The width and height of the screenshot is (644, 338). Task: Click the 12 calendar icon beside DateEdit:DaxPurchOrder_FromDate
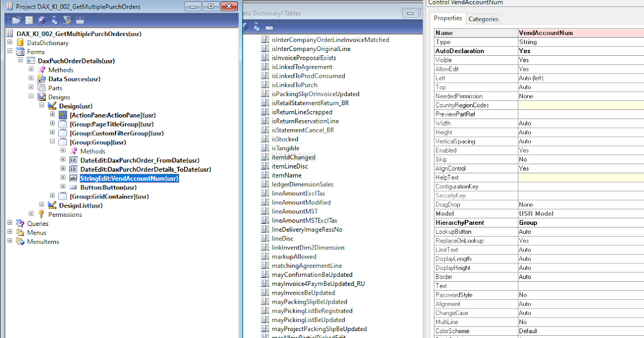coord(72,160)
